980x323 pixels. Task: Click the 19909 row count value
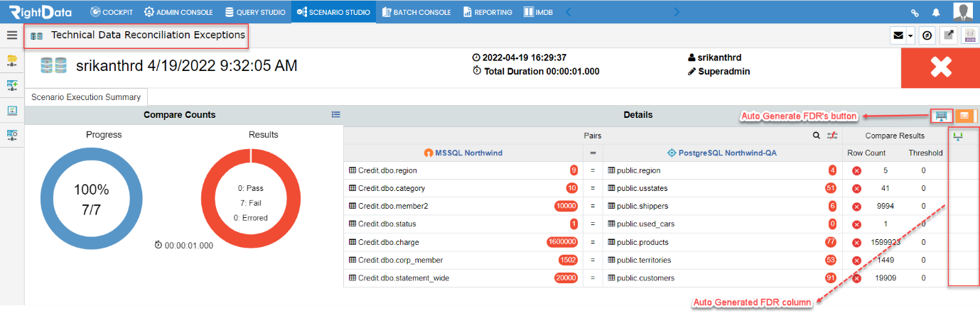[885, 278]
